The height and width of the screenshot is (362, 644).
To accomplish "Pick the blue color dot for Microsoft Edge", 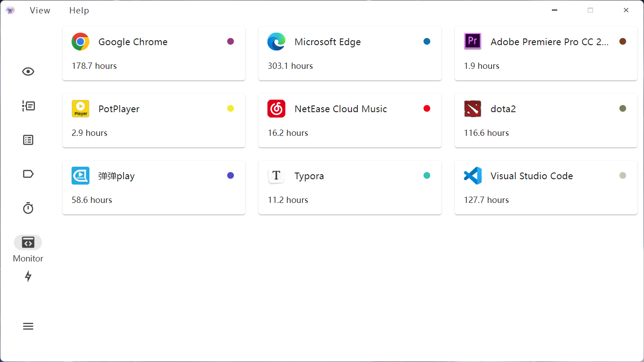I will coord(427,42).
